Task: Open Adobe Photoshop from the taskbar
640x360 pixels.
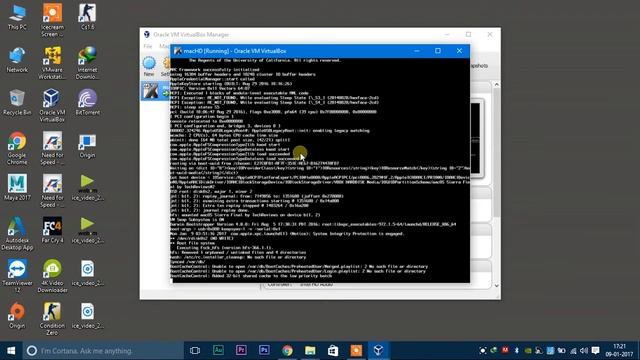Action: [264, 351]
